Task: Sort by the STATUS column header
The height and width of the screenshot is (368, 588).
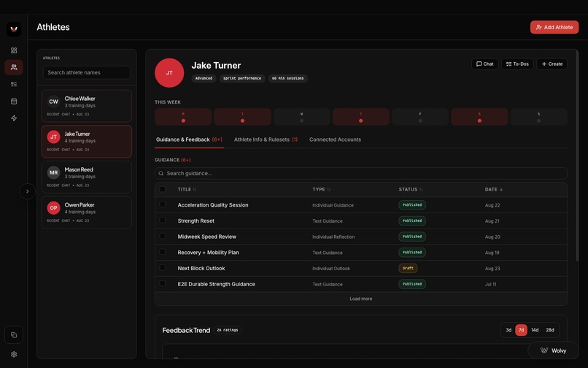Action: 411,190
